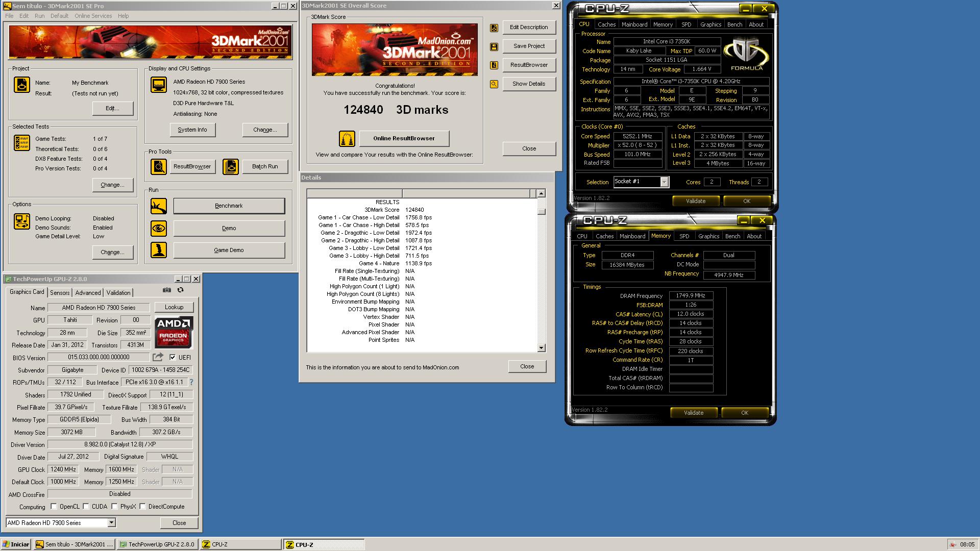Open the Online Services menu
Image resolution: width=980 pixels, height=551 pixels.
pyautogui.click(x=93, y=16)
